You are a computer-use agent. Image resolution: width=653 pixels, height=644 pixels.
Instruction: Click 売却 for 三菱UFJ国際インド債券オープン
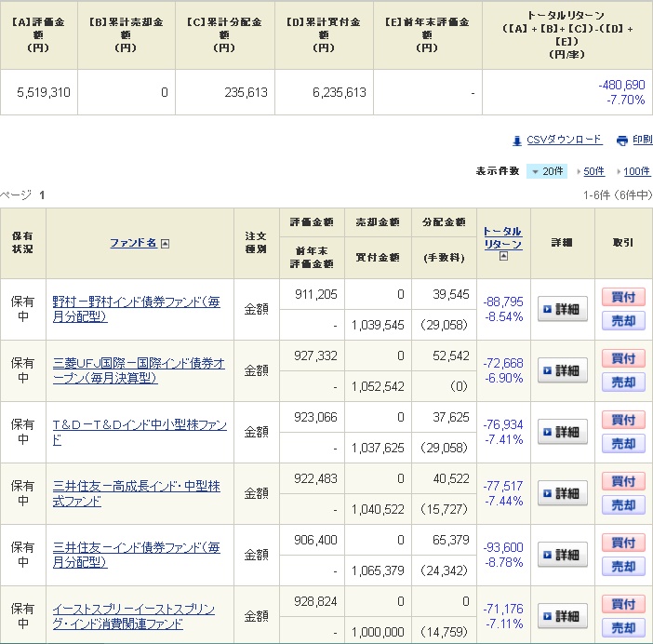click(623, 382)
